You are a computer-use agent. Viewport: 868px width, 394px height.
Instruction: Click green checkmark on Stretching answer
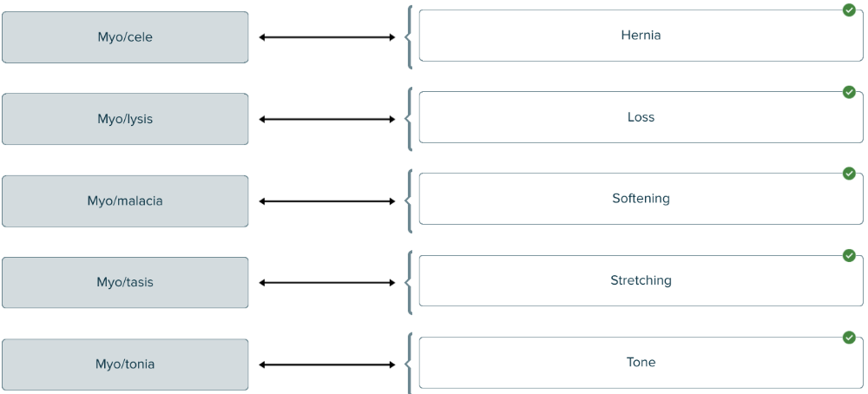tap(849, 255)
